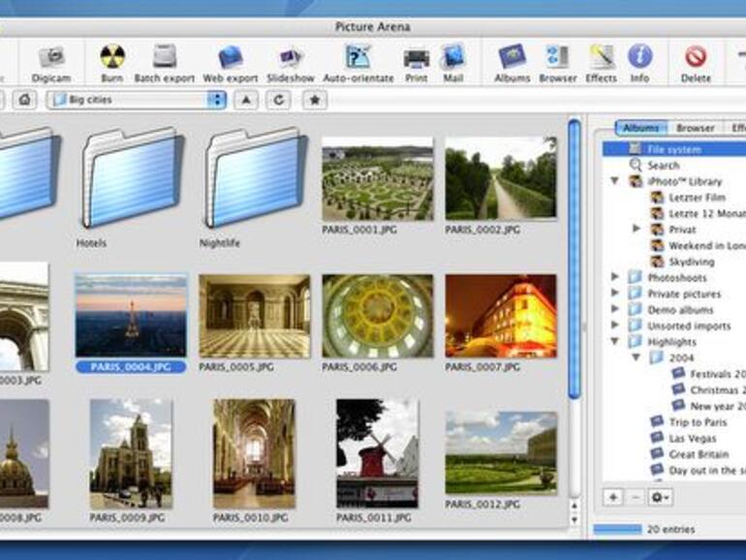This screenshot has width=746, height=560.
Task: Switch to the Browser tab in sidebar
Action: click(x=695, y=128)
